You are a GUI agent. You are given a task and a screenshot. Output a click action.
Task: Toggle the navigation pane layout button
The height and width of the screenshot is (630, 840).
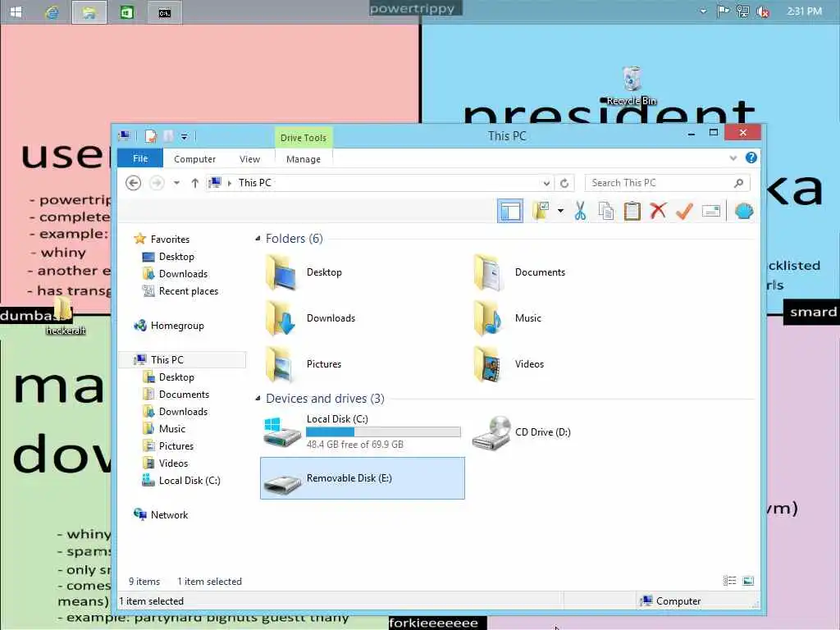coord(510,211)
